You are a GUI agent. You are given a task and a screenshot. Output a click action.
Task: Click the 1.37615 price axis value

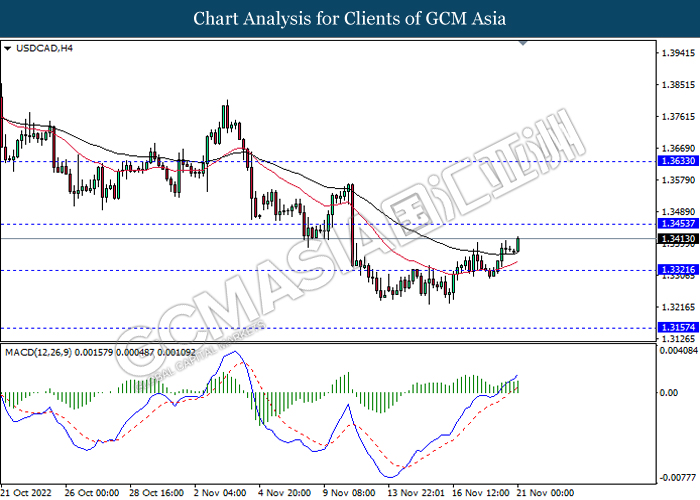point(679,117)
